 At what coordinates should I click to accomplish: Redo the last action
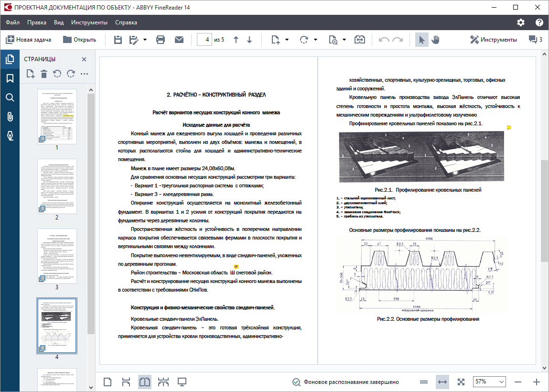(x=398, y=40)
